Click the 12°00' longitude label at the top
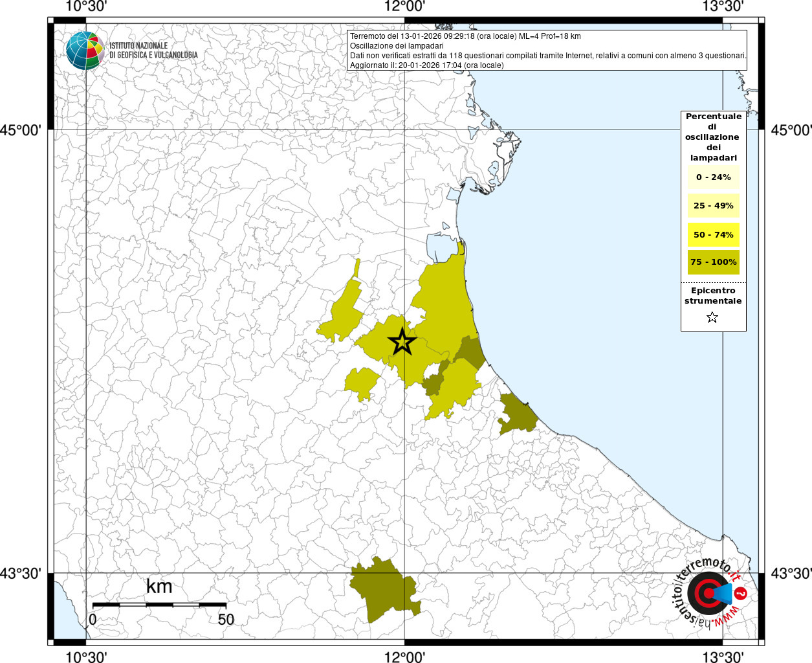 click(404, 7)
